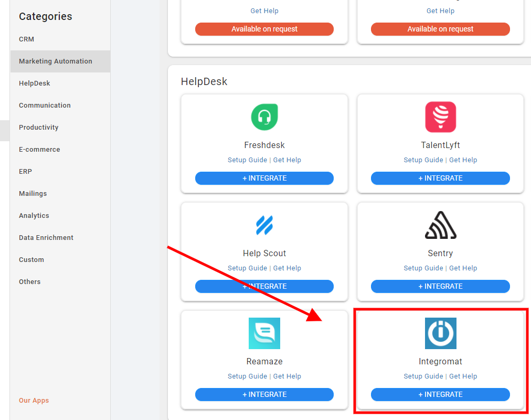Click the Help Scout slashes logo

[x=264, y=225]
